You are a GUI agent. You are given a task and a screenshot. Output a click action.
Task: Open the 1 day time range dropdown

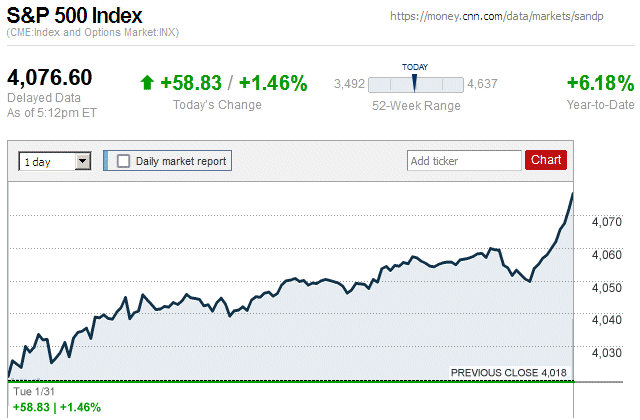[55, 160]
